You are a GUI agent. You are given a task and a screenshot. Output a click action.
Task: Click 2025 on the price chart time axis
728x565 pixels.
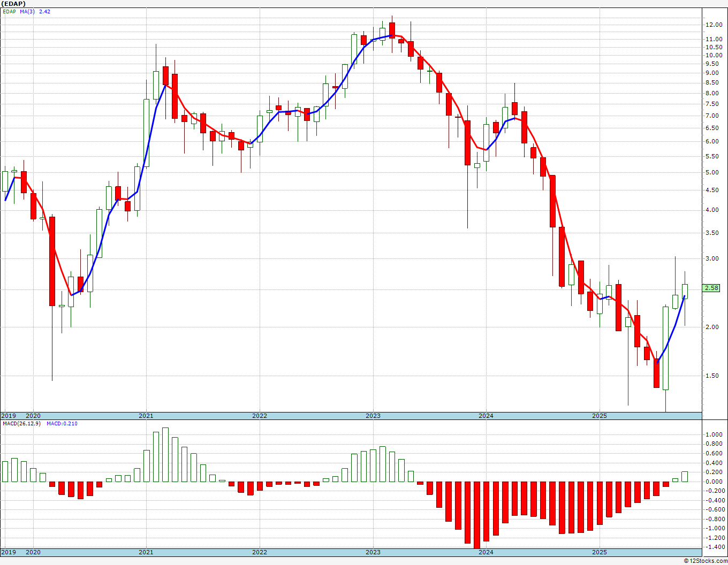pos(599,416)
